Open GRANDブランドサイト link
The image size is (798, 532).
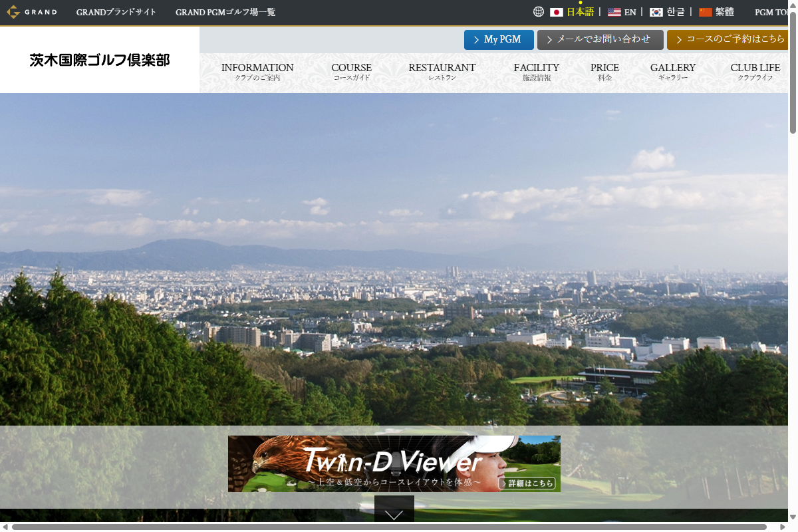[x=116, y=12]
